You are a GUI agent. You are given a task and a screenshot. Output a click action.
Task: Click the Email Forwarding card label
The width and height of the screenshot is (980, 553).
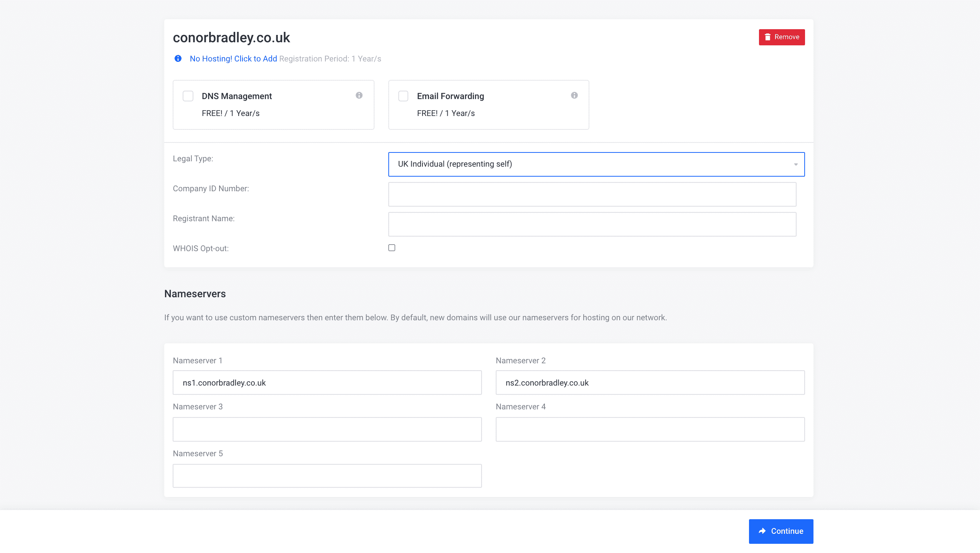point(450,96)
